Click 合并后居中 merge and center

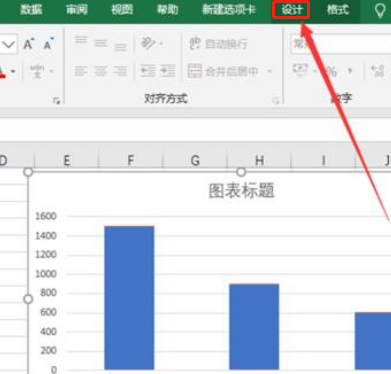(223, 71)
